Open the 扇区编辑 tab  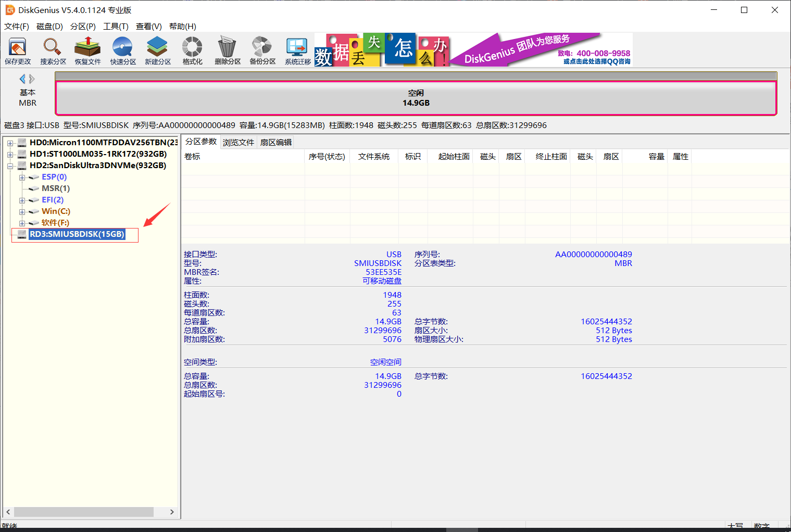(275, 142)
